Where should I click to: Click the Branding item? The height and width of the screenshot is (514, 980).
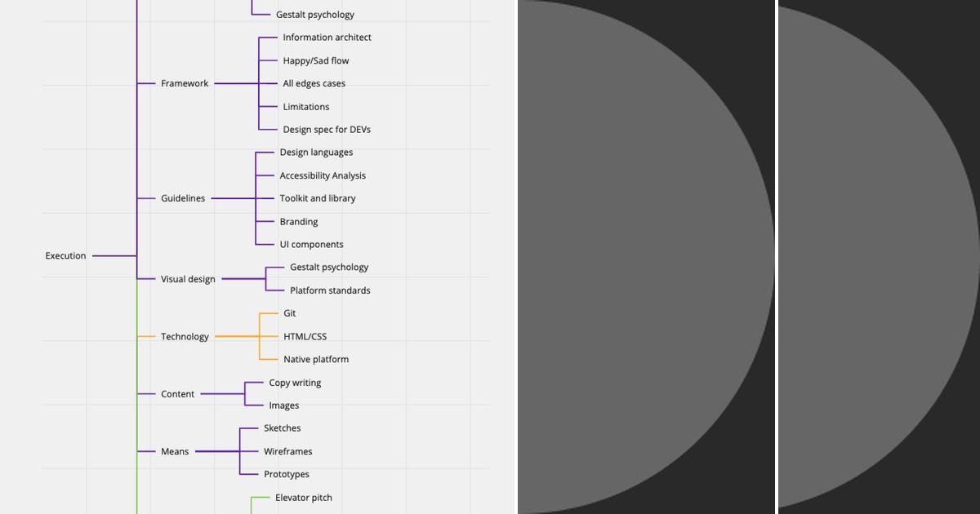tap(299, 221)
